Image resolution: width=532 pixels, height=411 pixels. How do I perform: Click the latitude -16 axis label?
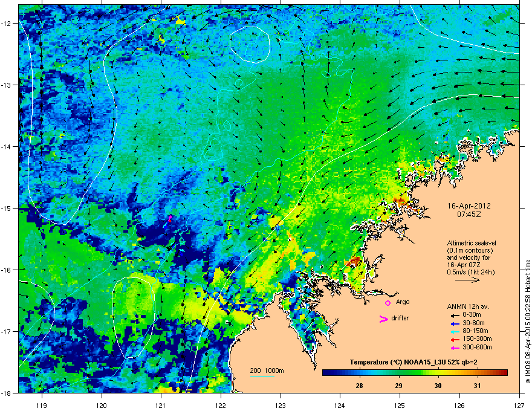click(x=7, y=270)
